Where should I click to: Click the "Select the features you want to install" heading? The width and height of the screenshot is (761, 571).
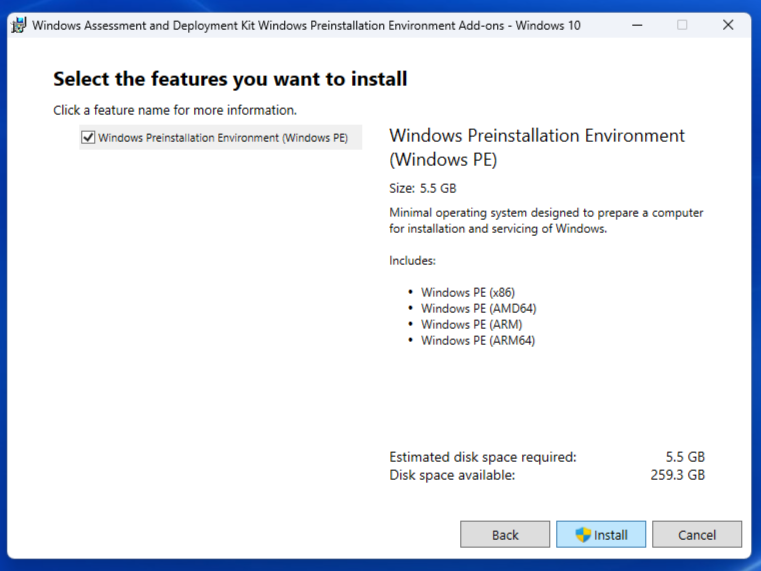click(x=230, y=79)
